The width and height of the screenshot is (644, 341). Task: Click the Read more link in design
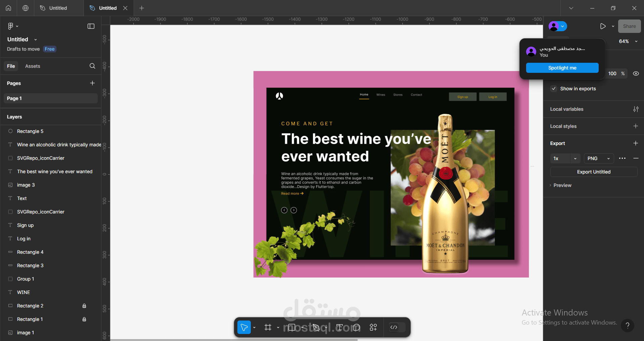click(x=292, y=194)
